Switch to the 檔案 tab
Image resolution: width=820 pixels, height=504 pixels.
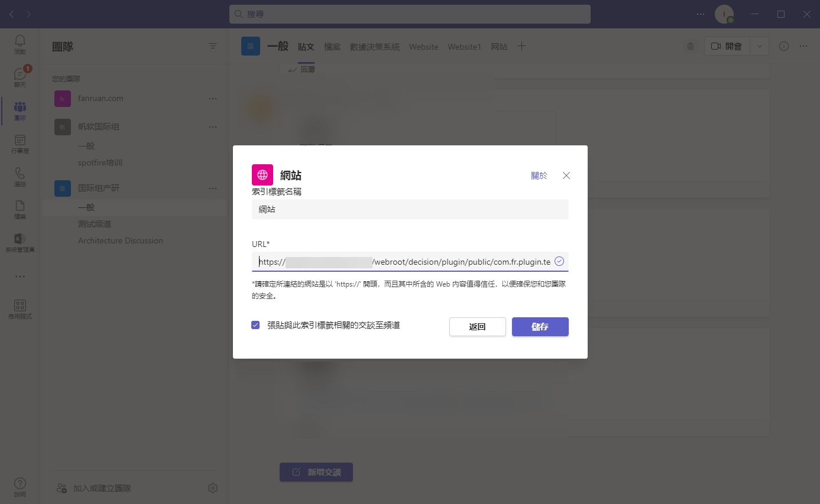pos(332,46)
